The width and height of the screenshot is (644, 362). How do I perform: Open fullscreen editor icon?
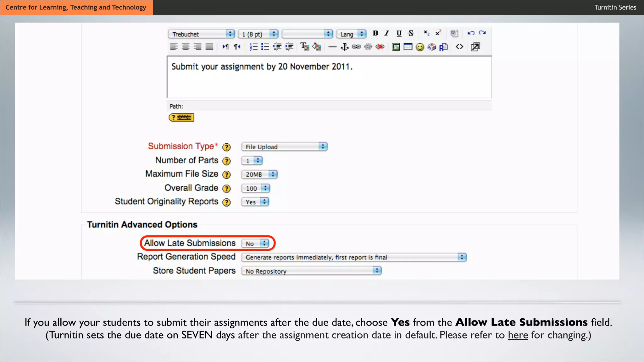475,47
